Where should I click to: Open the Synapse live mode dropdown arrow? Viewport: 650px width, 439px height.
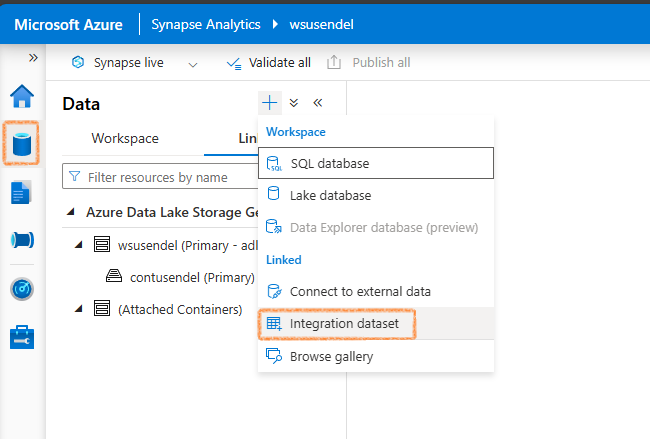click(x=193, y=64)
